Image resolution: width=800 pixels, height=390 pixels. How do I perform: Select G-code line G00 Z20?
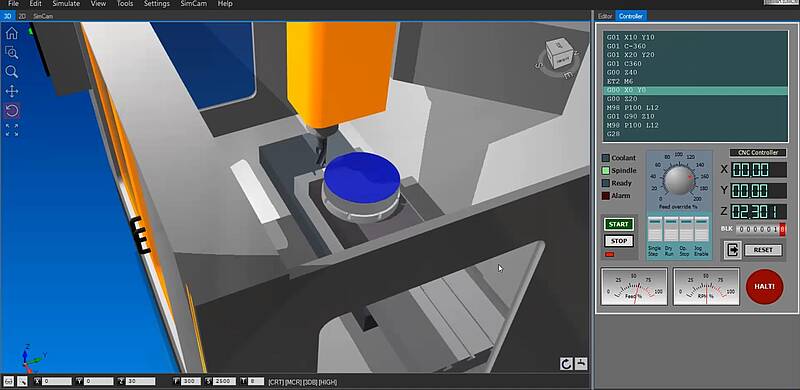pos(695,99)
